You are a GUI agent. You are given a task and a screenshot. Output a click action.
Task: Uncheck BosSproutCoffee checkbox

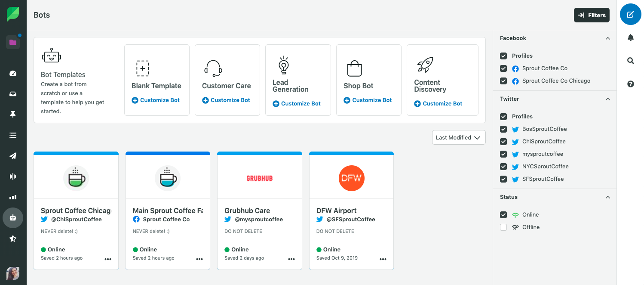tap(503, 129)
